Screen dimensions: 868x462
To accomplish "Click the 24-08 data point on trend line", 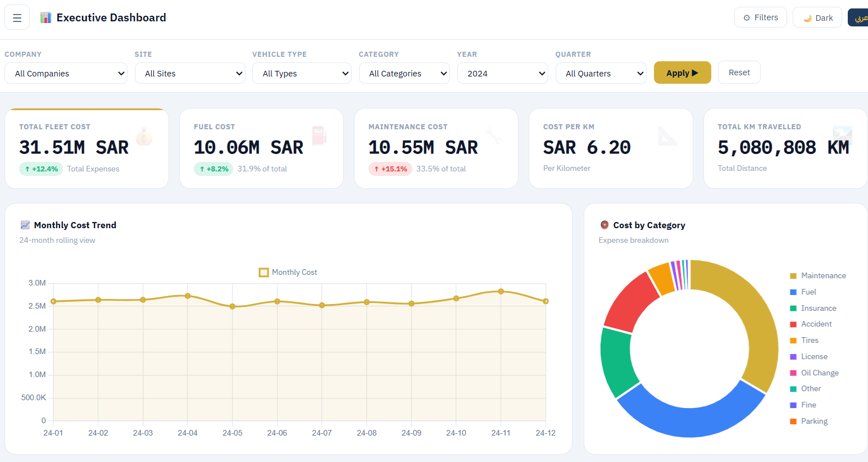I will point(367,302).
